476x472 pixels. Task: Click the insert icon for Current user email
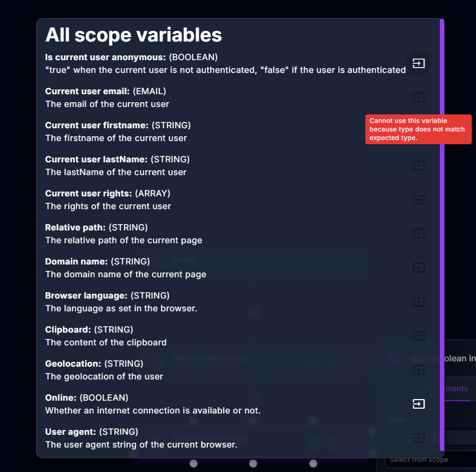[419, 97]
